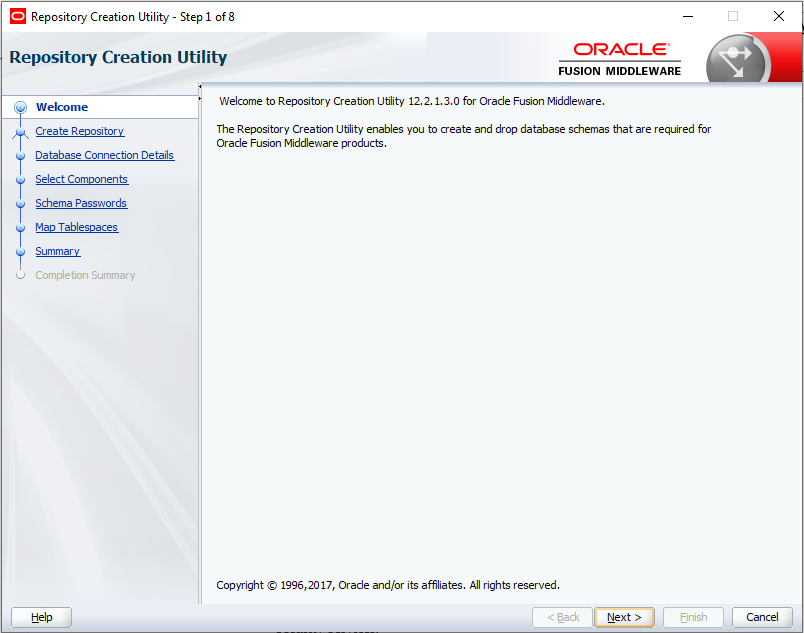804x633 pixels.
Task: Click the Create Repository step marker icon
Action: pyautogui.click(x=21, y=133)
